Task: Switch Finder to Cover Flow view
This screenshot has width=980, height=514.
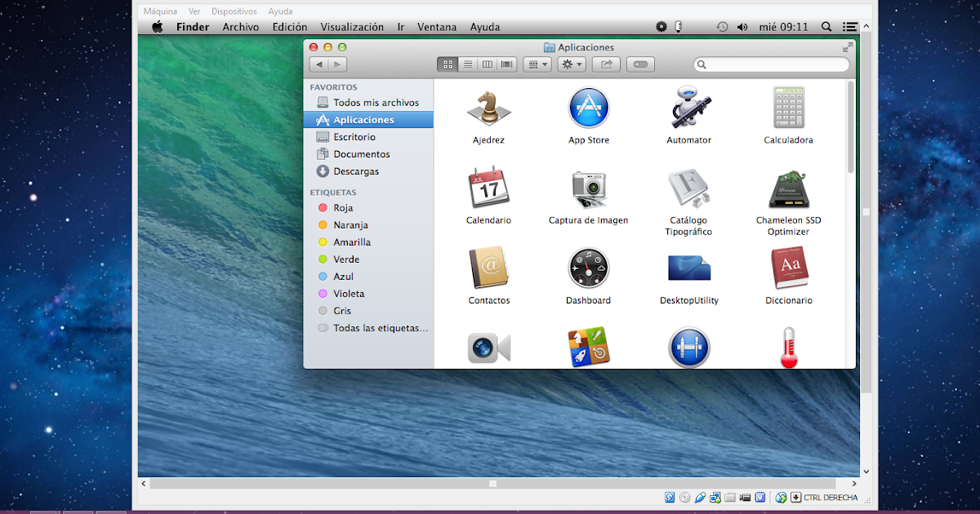Action: pos(507,64)
